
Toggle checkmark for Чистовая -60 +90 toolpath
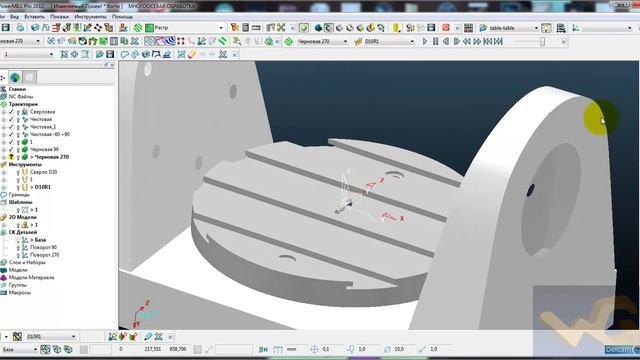(x=11, y=134)
